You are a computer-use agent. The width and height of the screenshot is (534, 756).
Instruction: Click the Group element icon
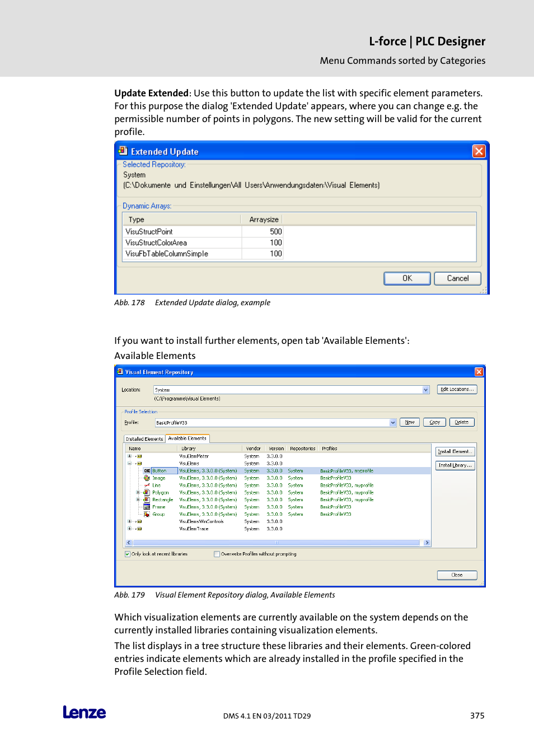click(x=147, y=514)
